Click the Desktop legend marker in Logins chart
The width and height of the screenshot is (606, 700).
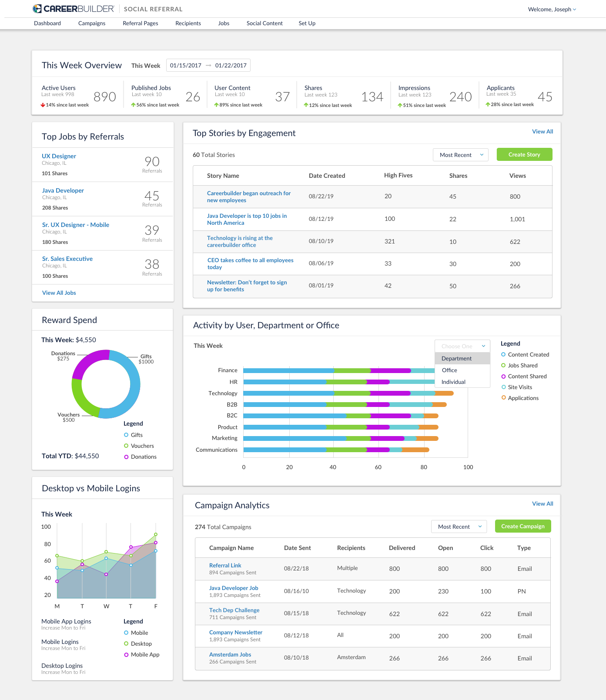126,643
